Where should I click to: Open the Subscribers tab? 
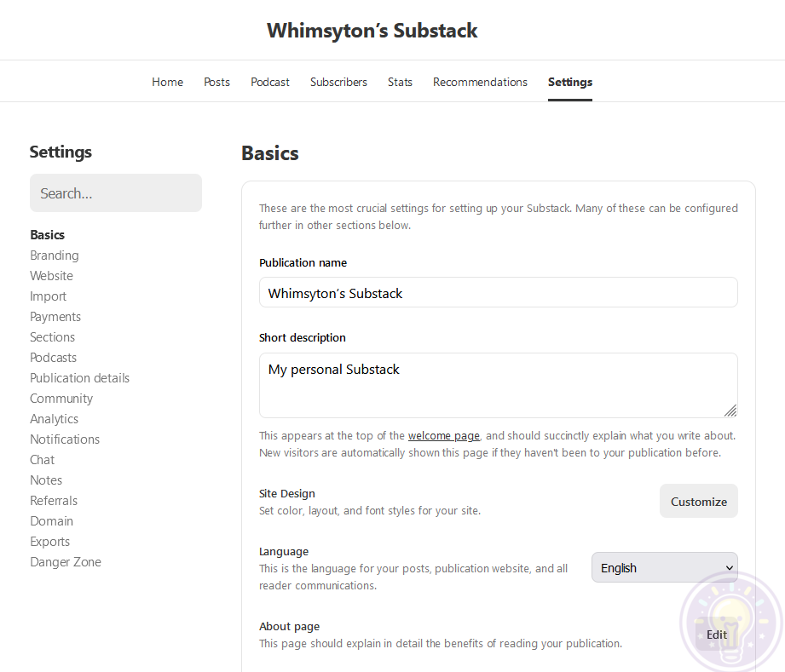338,82
